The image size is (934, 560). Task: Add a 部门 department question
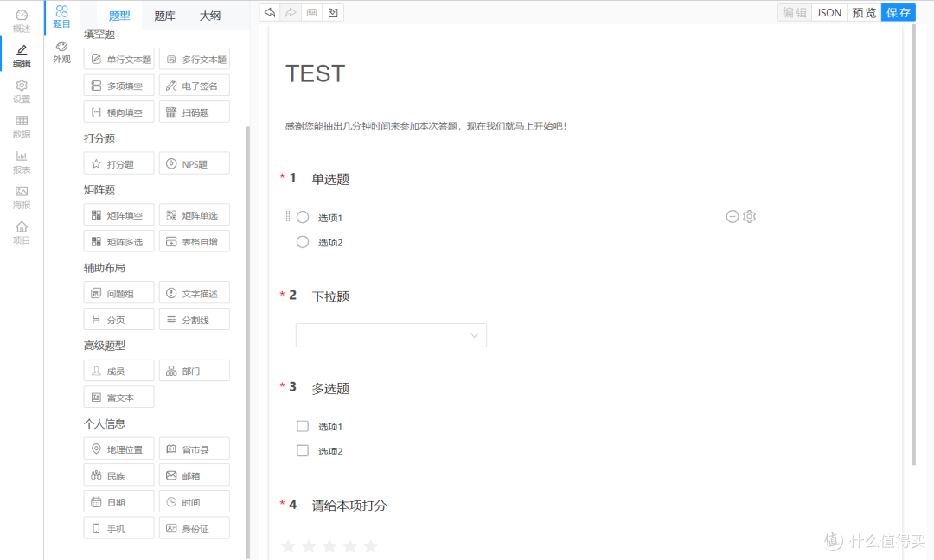point(195,371)
